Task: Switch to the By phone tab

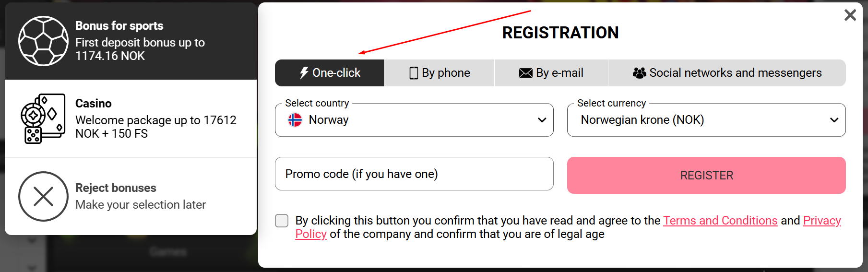Action: (440, 73)
